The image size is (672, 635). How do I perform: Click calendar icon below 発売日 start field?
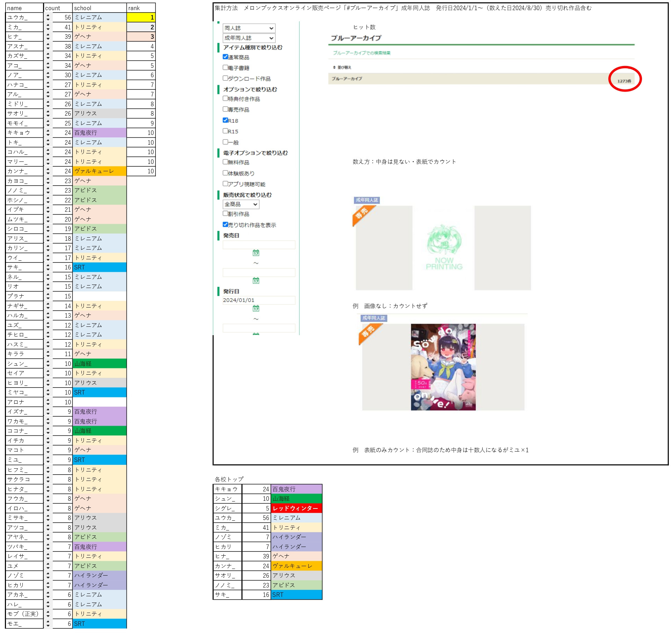pyautogui.click(x=256, y=253)
